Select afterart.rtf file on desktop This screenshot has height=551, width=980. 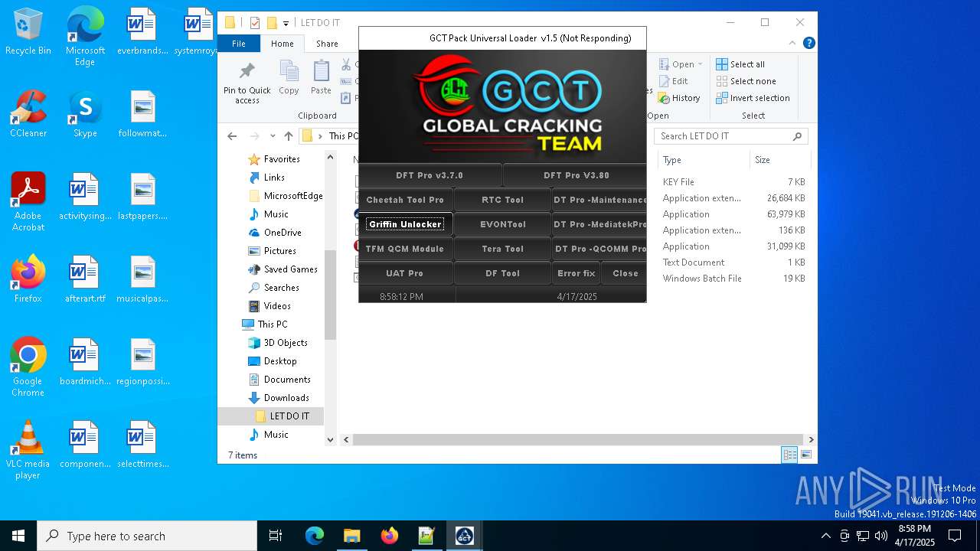[85, 279]
